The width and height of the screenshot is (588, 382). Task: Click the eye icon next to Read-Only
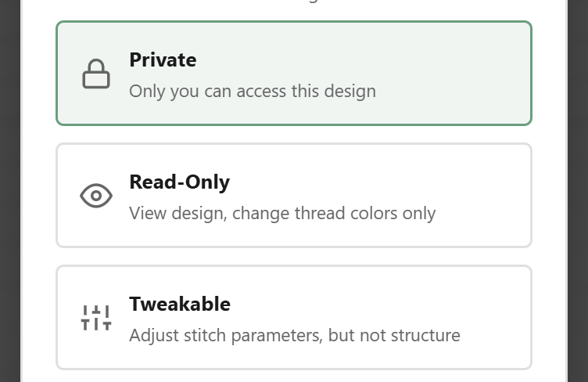(x=96, y=196)
